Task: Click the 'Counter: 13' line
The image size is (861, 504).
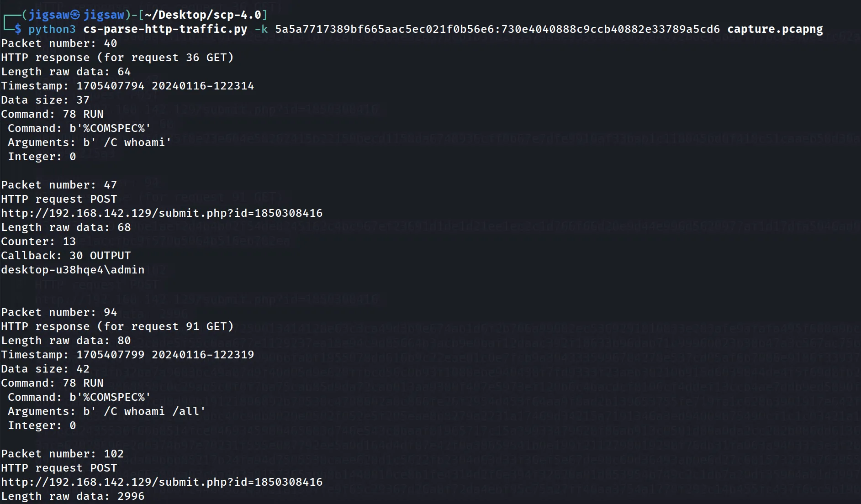Action: click(38, 241)
